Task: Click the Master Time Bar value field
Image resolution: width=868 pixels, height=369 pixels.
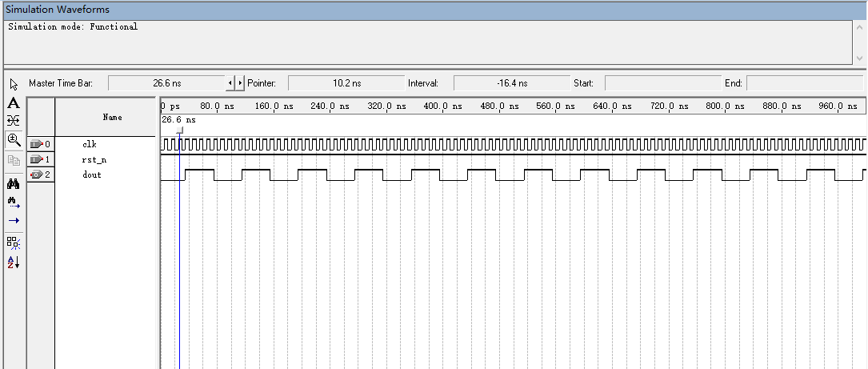Action: 166,84
